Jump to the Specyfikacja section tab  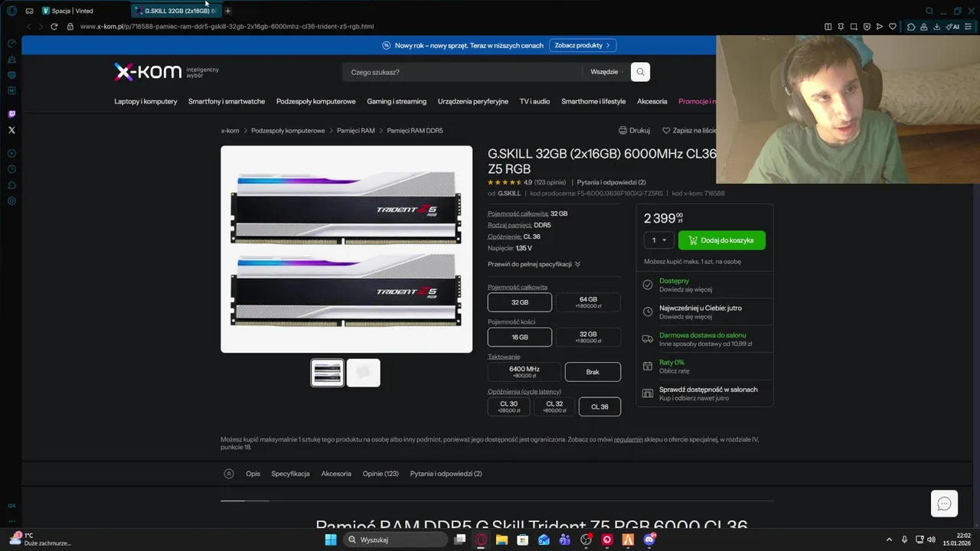pyautogui.click(x=290, y=474)
